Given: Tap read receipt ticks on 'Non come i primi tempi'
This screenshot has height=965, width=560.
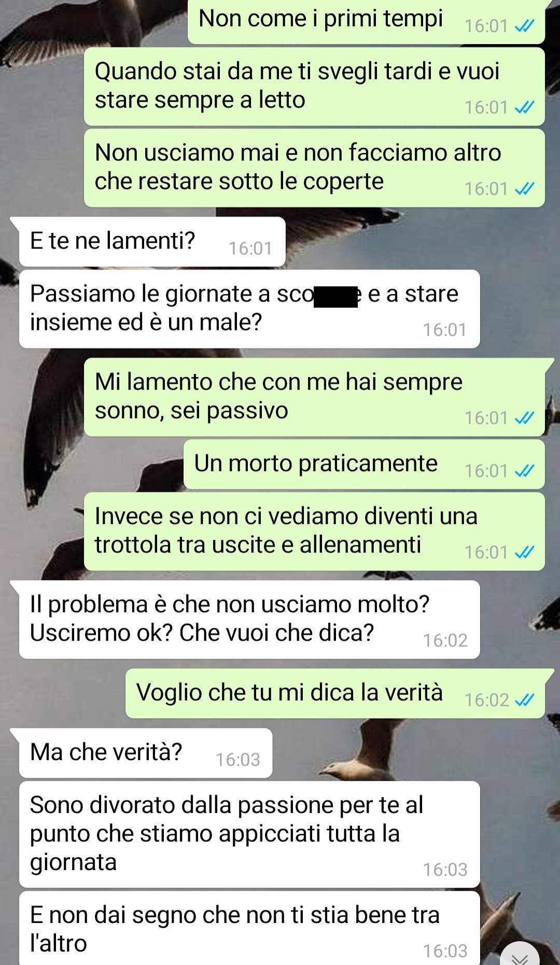Looking at the screenshot, I should pyautogui.click(x=524, y=26).
